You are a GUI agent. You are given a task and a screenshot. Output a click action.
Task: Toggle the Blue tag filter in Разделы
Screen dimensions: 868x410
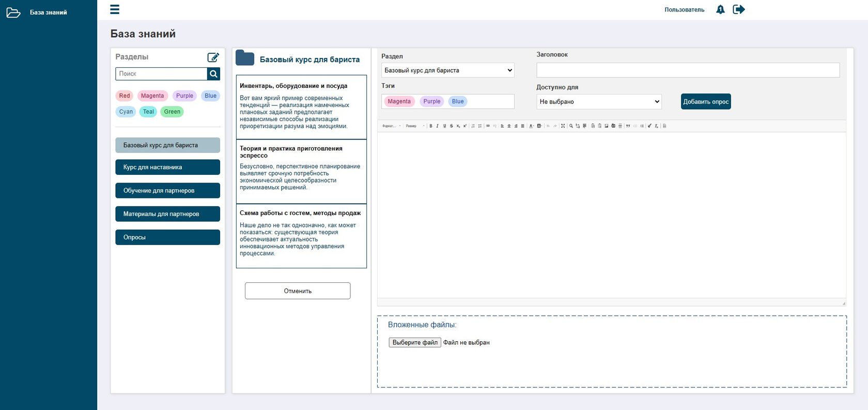tap(211, 96)
